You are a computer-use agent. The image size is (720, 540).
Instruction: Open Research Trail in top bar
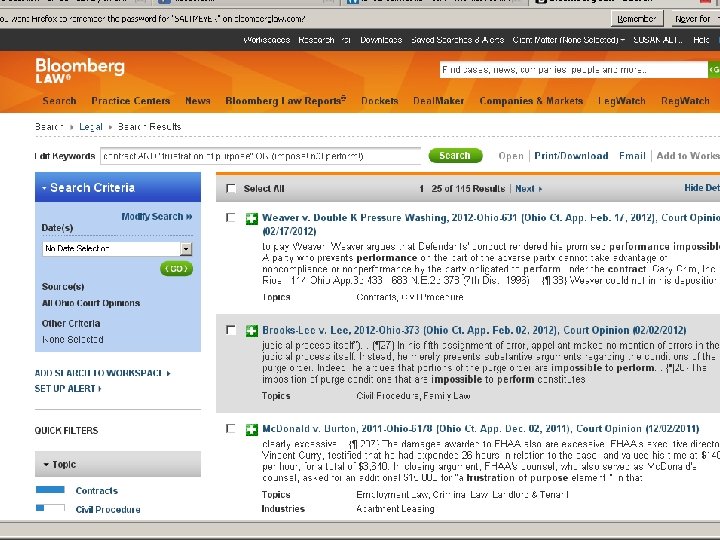[x=324, y=40]
